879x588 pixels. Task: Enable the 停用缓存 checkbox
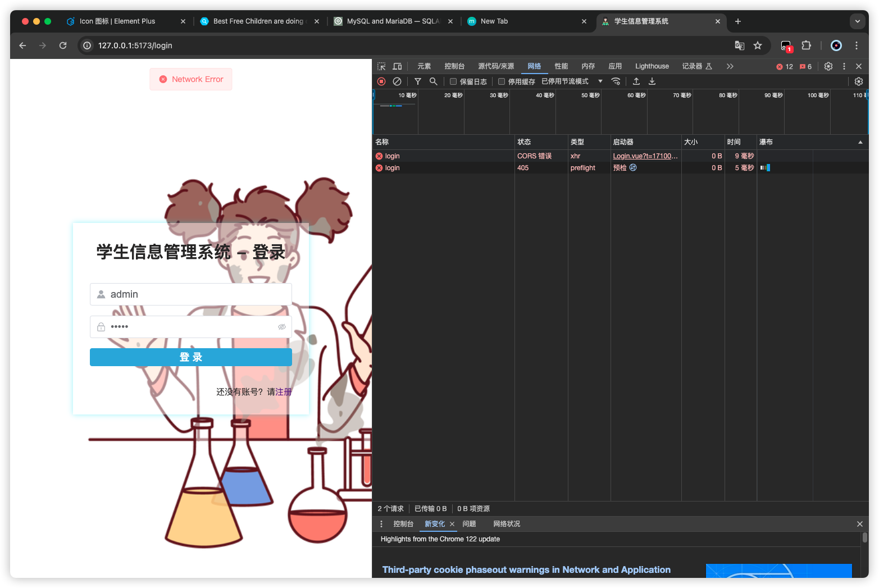tap(502, 81)
